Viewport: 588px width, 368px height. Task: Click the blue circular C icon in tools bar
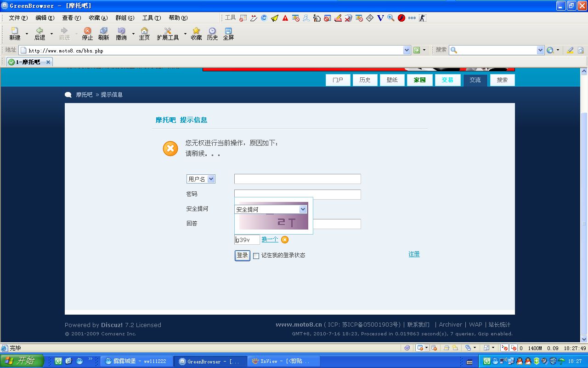[264, 18]
